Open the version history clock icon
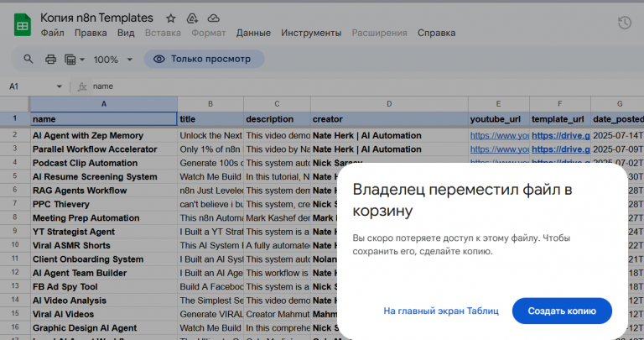 (624, 24)
